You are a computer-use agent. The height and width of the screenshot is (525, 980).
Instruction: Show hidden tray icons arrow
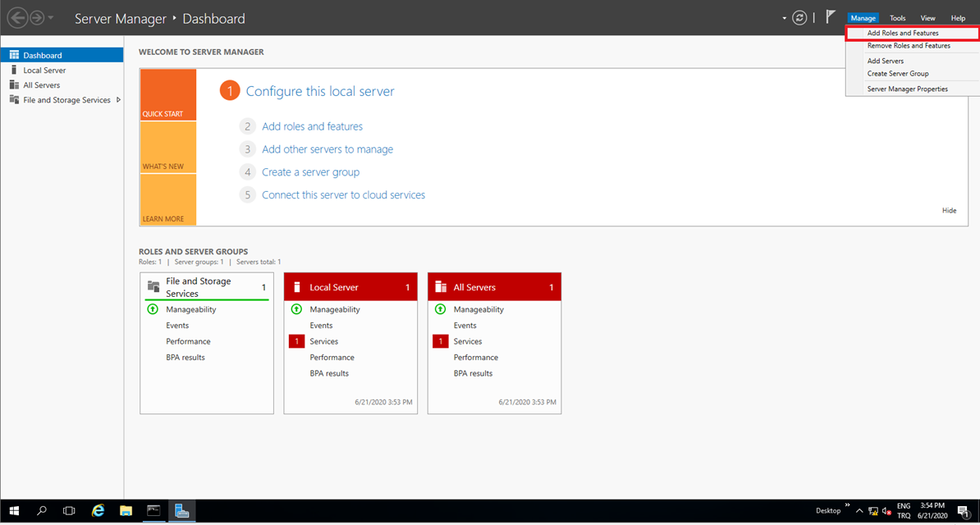(x=861, y=510)
